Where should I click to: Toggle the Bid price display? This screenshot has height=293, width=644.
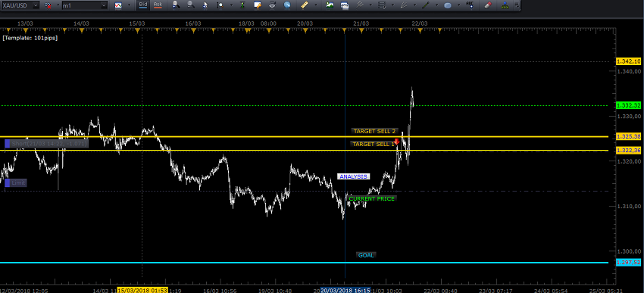coord(142,5)
